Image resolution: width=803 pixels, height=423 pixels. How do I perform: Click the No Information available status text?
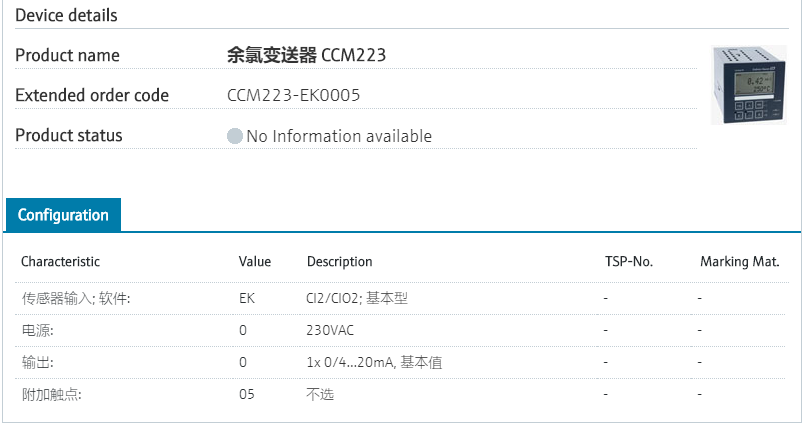339,136
